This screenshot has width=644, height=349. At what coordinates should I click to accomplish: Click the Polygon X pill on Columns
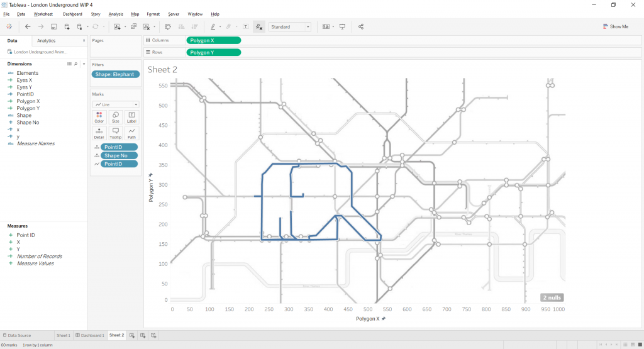pos(214,40)
